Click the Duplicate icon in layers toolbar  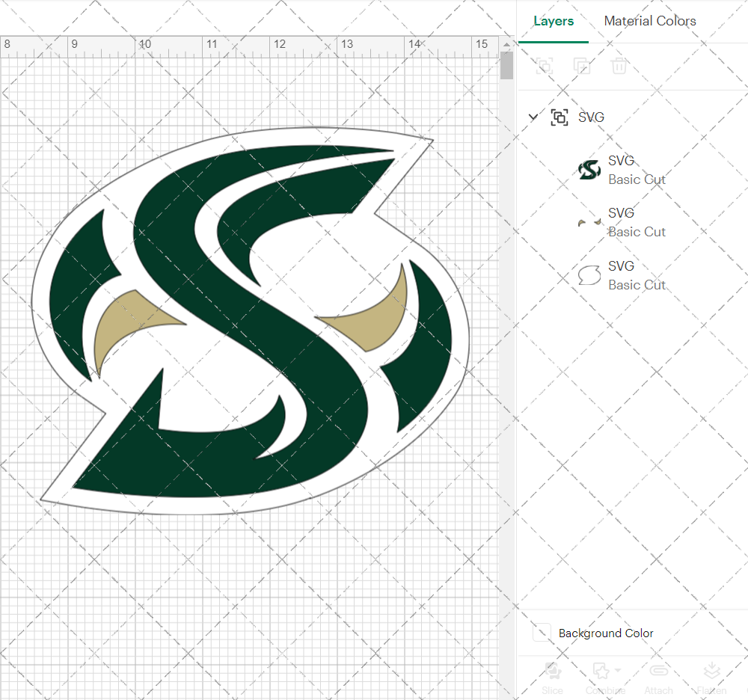tap(581, 66)
